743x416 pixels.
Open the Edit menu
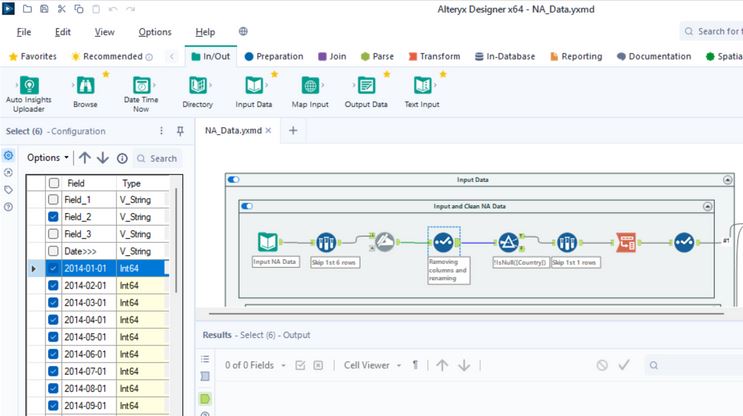click(x=63, y=32)
